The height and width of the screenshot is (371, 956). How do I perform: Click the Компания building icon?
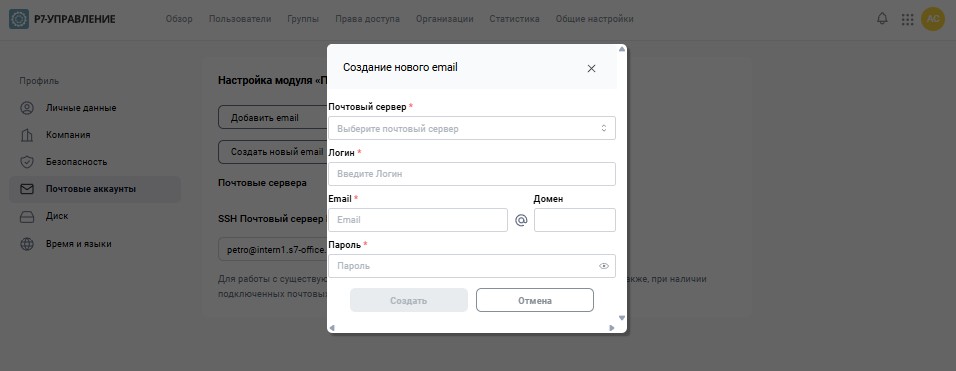pos(27,135)
